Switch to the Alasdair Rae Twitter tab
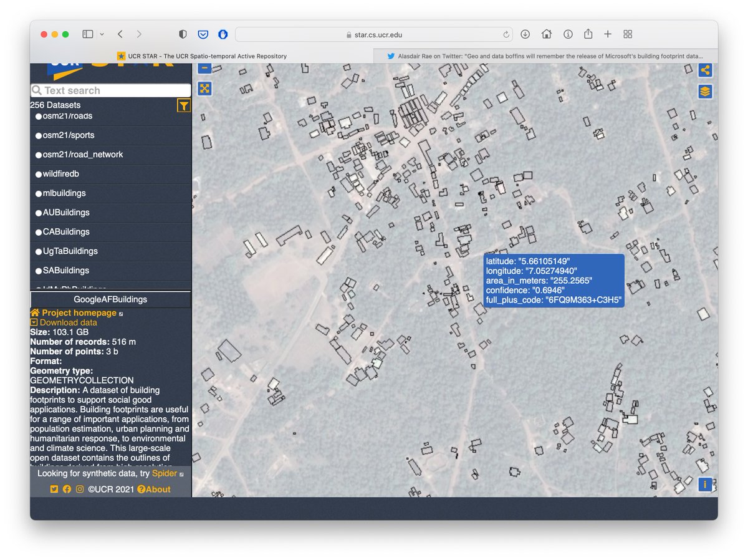Viewport: 748px width, 560px height. coord(545,56)
